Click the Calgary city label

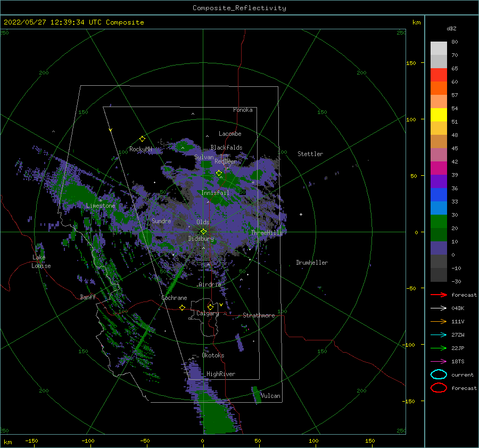coord(208,313)
